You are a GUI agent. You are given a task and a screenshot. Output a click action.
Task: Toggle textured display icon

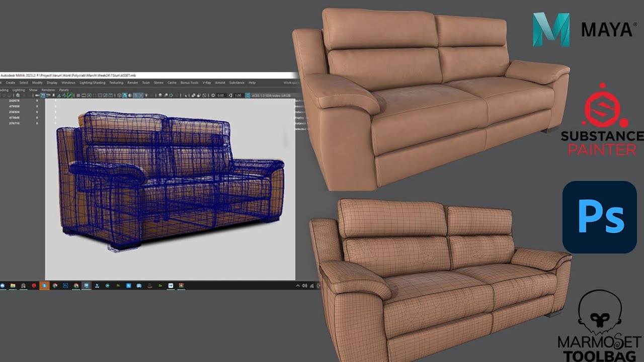141,95
